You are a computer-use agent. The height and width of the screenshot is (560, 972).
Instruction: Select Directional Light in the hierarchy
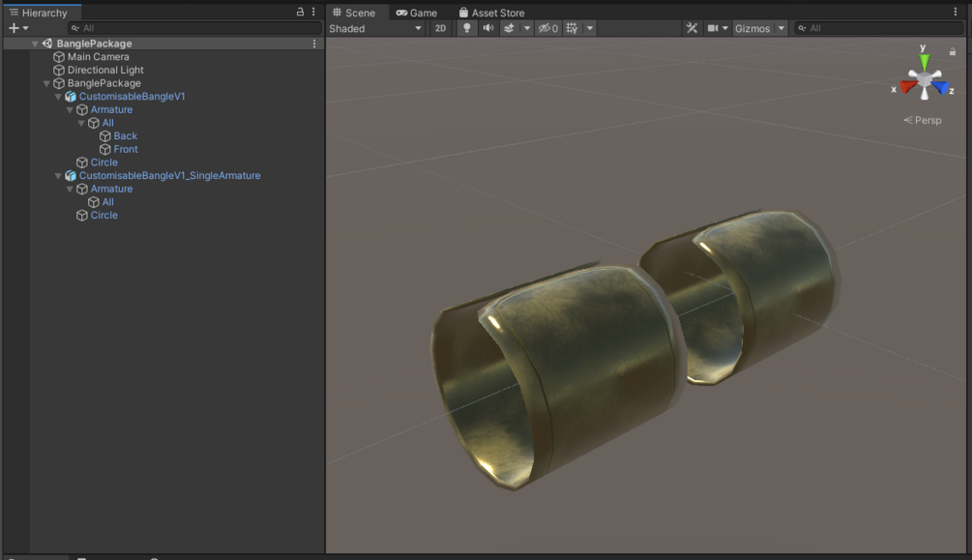[x=105, y=70]
